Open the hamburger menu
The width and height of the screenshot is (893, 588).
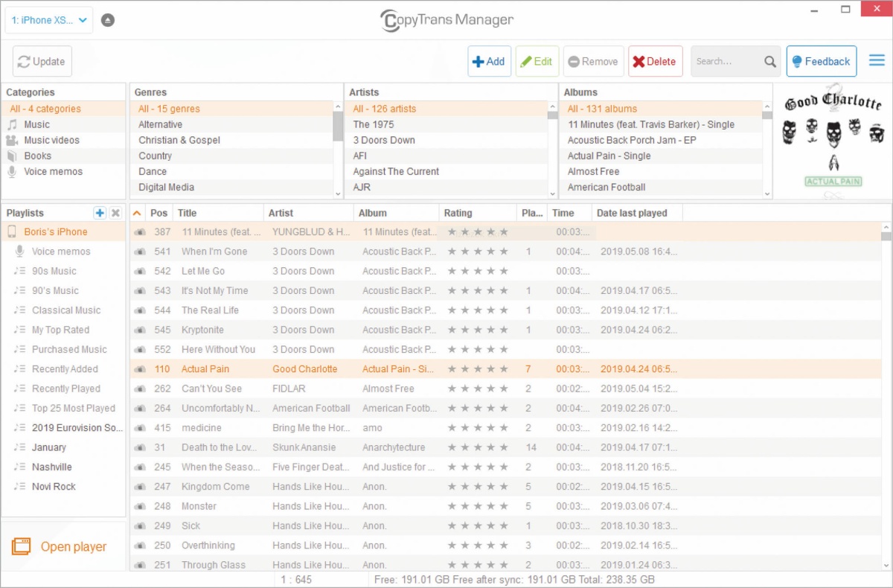(x=877, y=61)
